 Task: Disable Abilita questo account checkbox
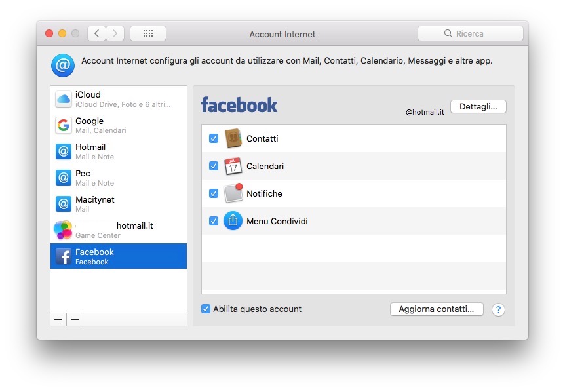coord(206,309)
